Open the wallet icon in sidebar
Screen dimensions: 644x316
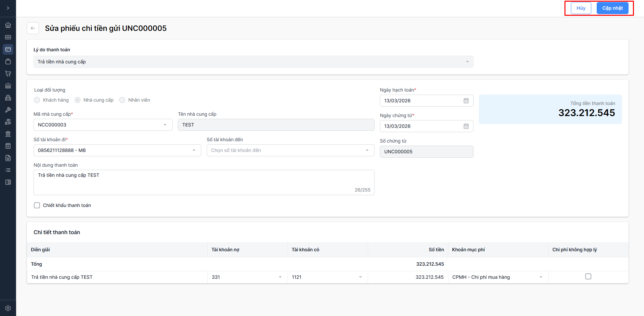coord(8,182)
